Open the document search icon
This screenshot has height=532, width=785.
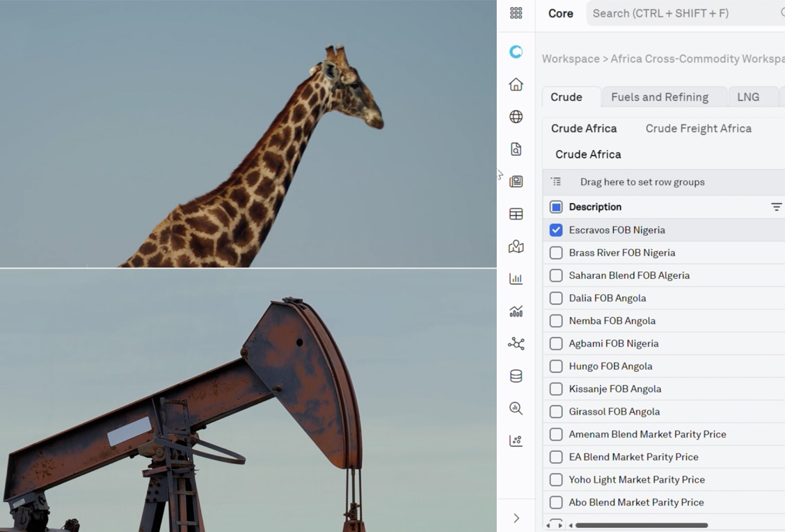point(516,149)
